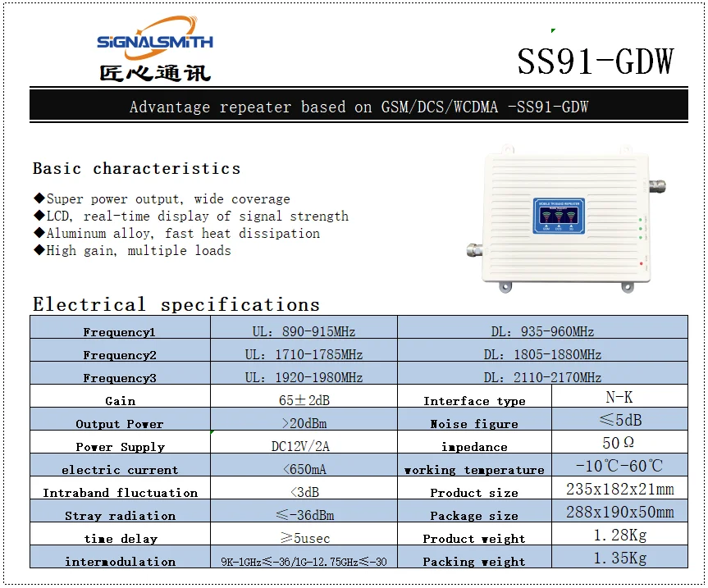Click the 'Gain' row label
The height and width of the screenshot is (588, 708).
[120, 401]
